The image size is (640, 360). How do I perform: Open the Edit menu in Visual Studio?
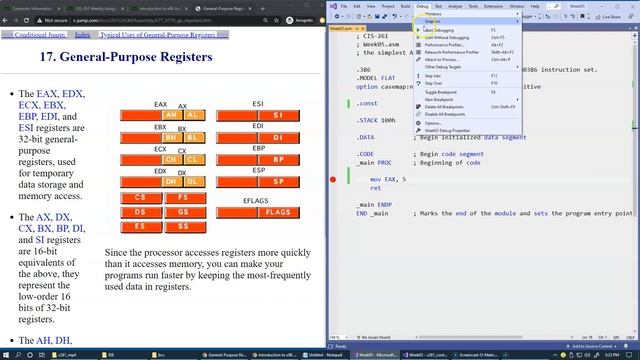click(357, 6)
